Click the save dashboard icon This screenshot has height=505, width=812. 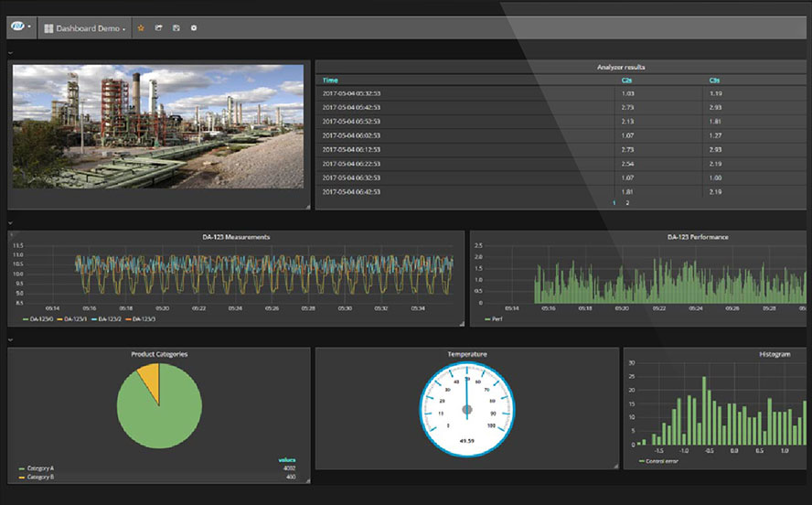176,28
